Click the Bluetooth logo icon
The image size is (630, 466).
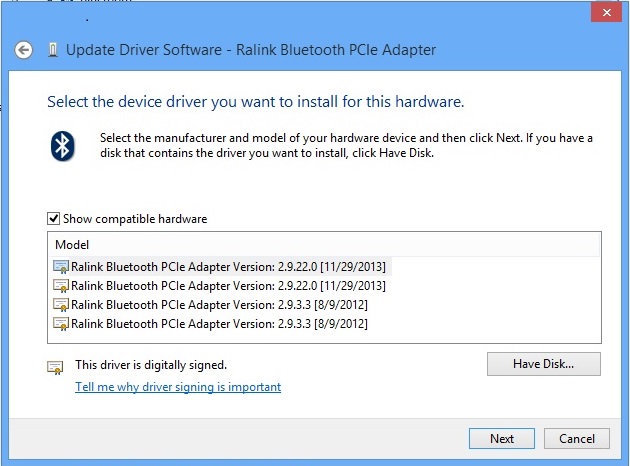(63, 146)
